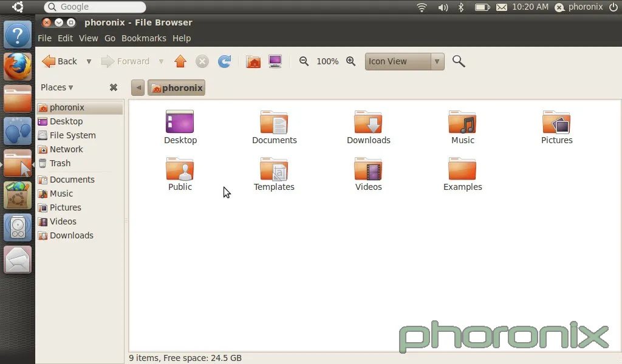Select the Pictures folder icon
Image resolution: width=622 pixels, height=364 pixels.
click(x=556, y=121)
